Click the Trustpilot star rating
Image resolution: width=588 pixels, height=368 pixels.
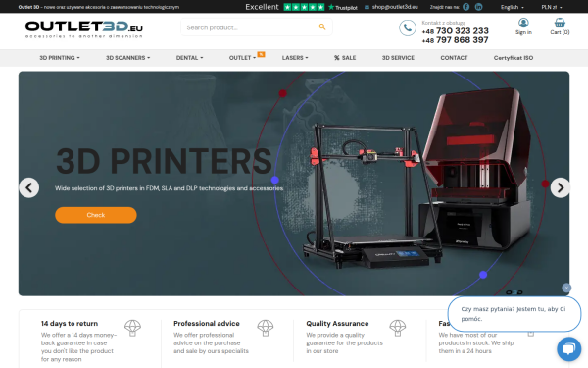pos(304,7)
